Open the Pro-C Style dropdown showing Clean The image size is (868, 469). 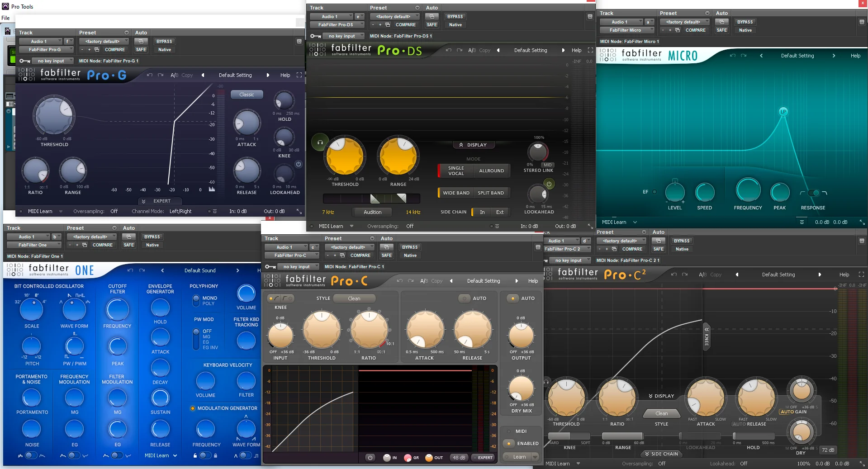(354, 298)
